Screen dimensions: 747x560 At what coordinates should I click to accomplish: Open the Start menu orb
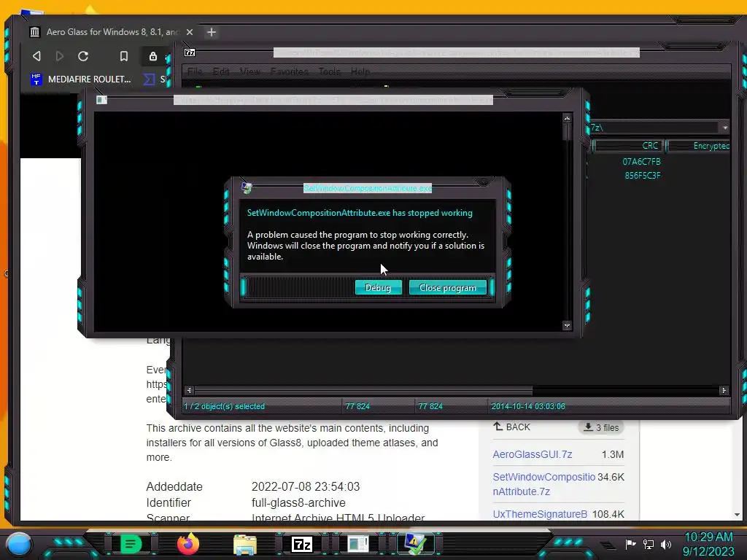click(x=19, y=543)
